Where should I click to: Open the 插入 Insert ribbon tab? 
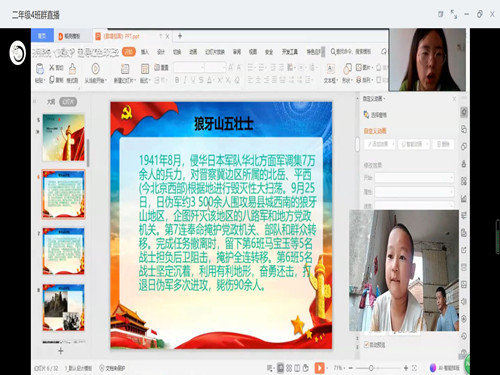click(x=145, y=52)
